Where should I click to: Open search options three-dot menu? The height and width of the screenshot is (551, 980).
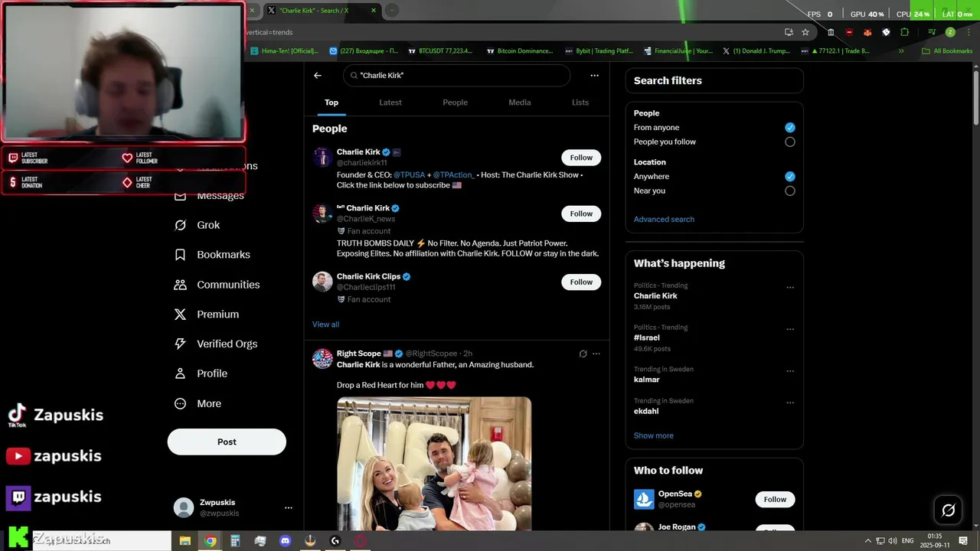click(x=594, y=76)
